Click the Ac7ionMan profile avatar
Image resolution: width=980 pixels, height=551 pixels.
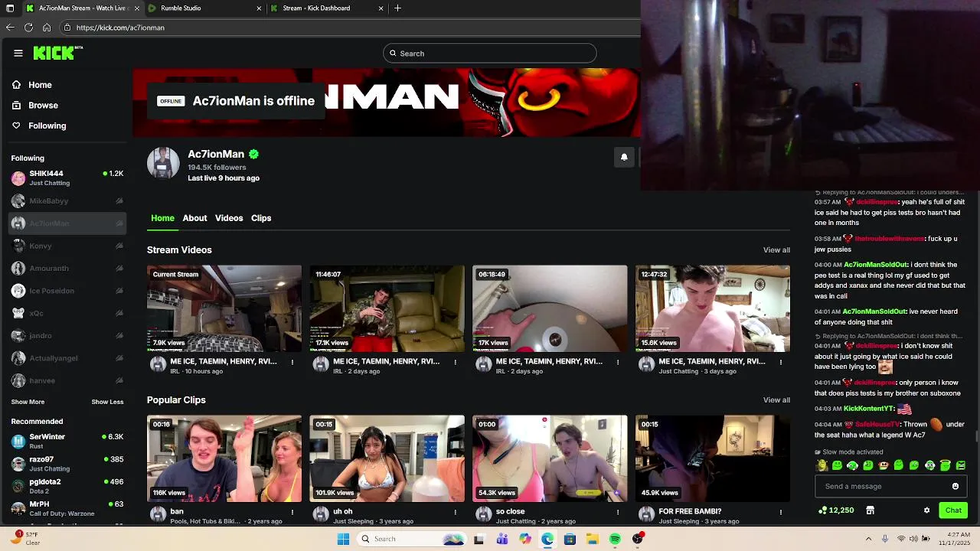point(163,163)
